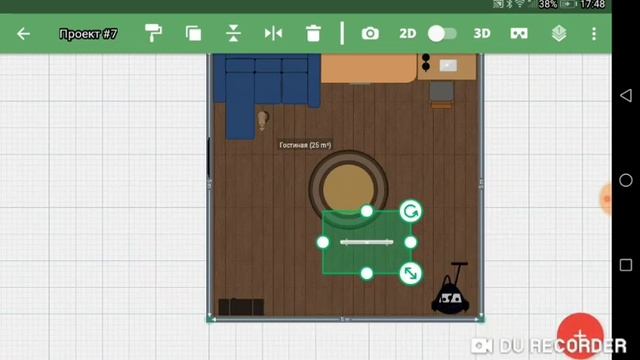Select the black vacuum cleaner object
This screenshot has height=360, width=640.
point(450,289)
